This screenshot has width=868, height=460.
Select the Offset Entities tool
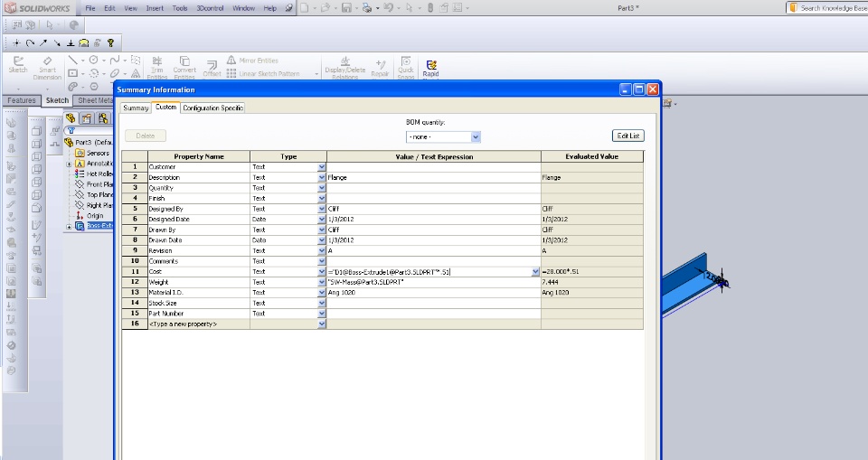(x=212, y=69)
